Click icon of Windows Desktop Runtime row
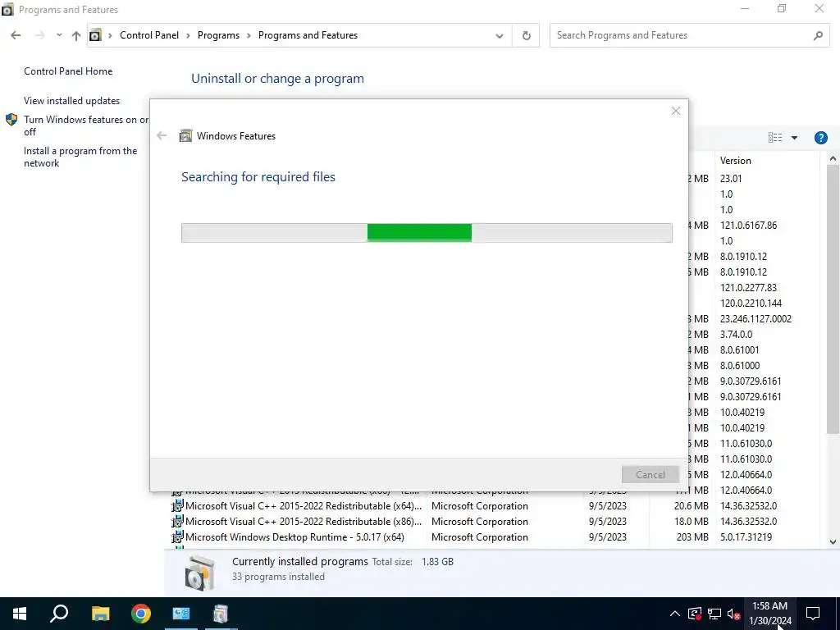Screen dimensions: 840x630 (177, 536)
